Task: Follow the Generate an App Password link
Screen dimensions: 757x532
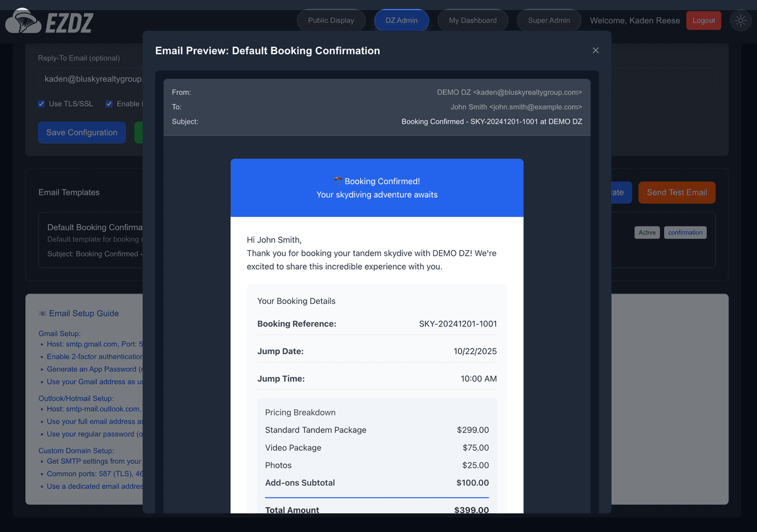Action: tap(91, 369)
